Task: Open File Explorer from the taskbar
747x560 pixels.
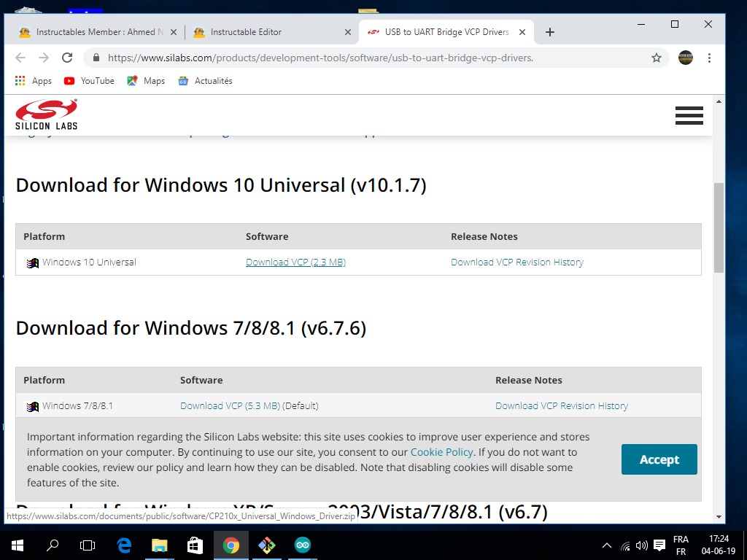Action: pyautogui.click(x=160, y=545)
